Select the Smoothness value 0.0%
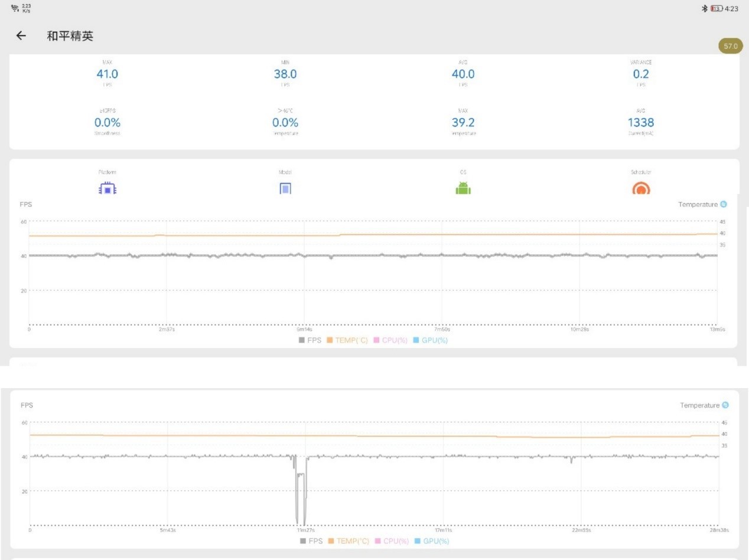Viewport: 749px width, 560px height. click(x=108, y=123)
